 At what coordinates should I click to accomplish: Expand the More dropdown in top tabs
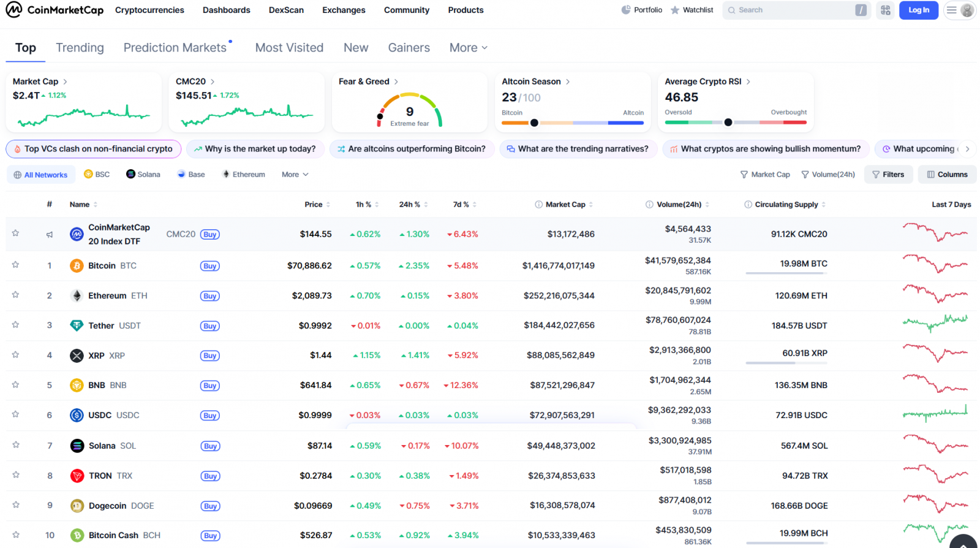469,48
